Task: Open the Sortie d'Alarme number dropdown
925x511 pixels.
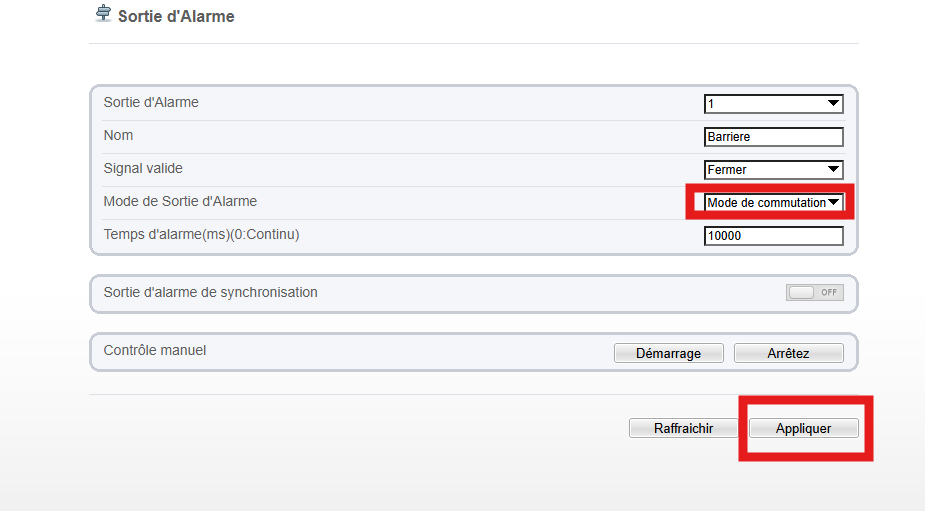Action: [x=773, y=104]
